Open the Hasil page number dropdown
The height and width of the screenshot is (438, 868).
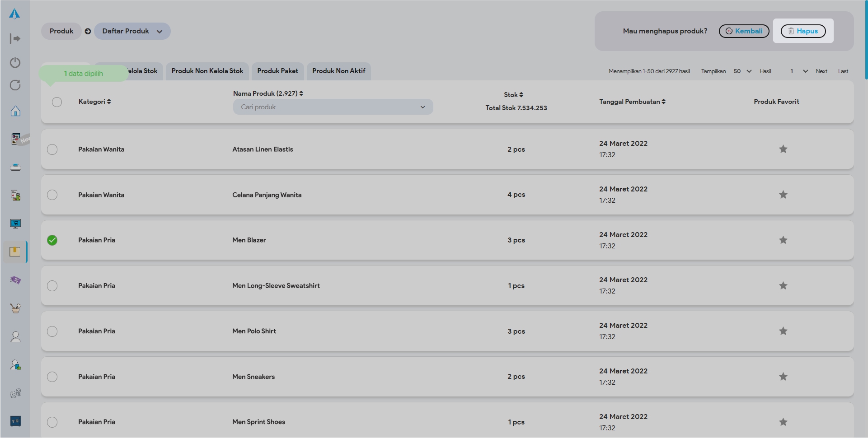pos(799,71)
